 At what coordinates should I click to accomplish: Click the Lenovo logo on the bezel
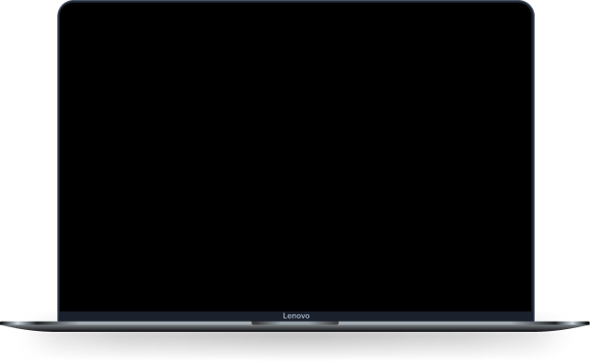(296, 316)
